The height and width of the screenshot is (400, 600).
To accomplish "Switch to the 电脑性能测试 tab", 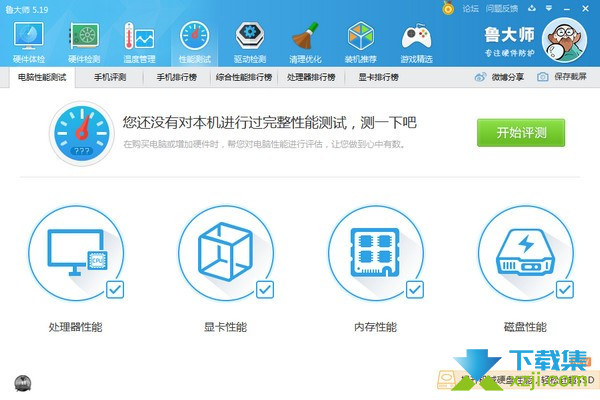I will (x=42, y=77).
